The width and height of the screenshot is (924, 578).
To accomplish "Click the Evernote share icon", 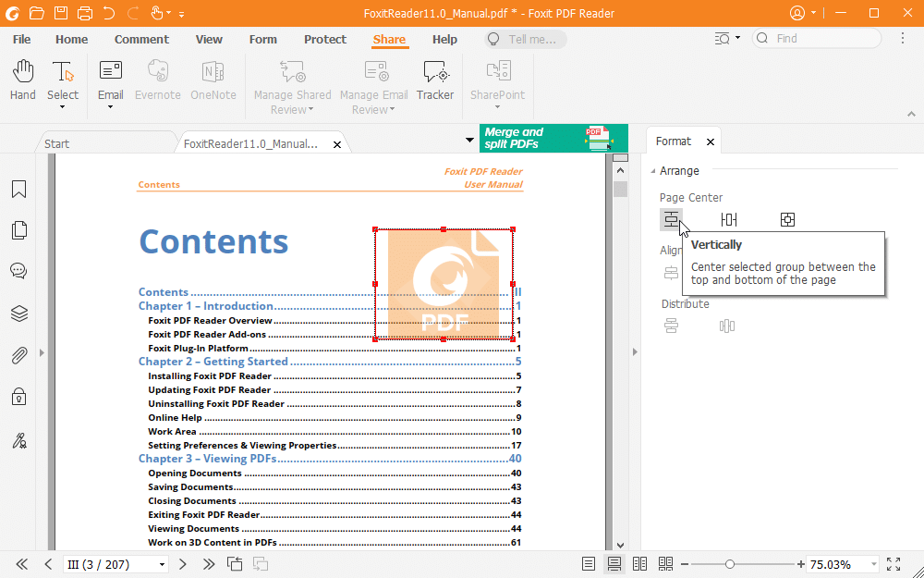I will pos(157,81).
